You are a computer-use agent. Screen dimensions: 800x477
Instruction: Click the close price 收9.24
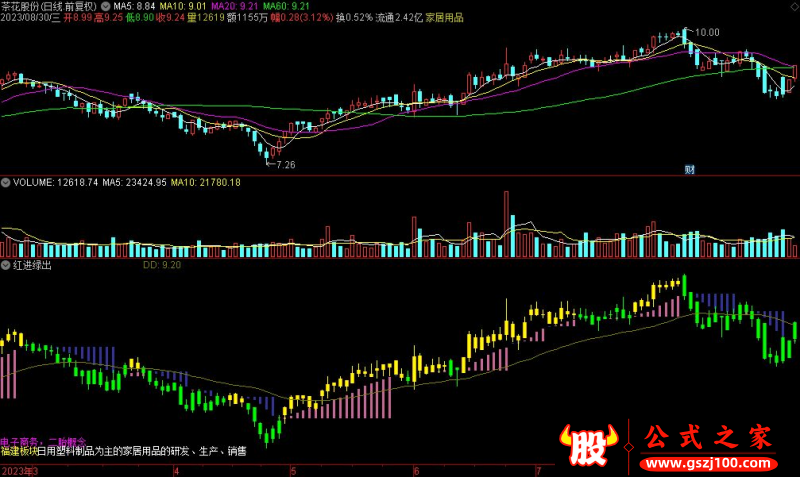[170, 18]
